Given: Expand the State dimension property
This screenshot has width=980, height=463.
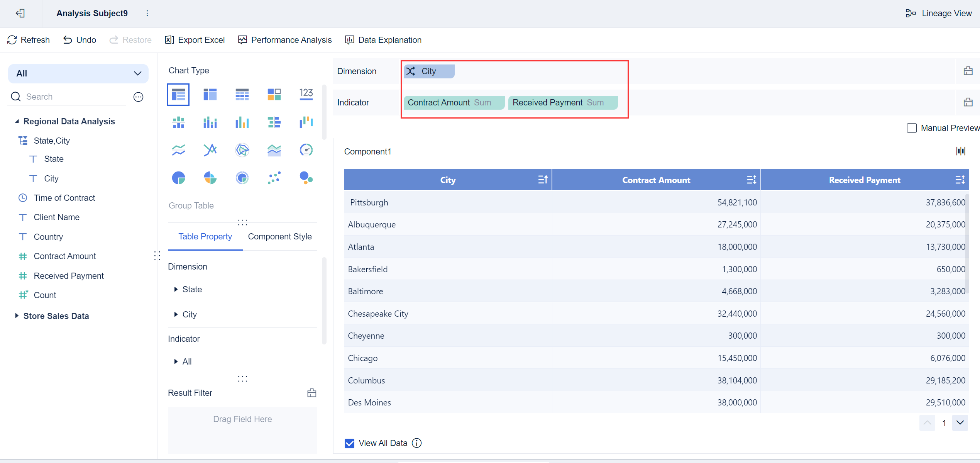Looking at the screenshot, I should (x=176, y=290).
